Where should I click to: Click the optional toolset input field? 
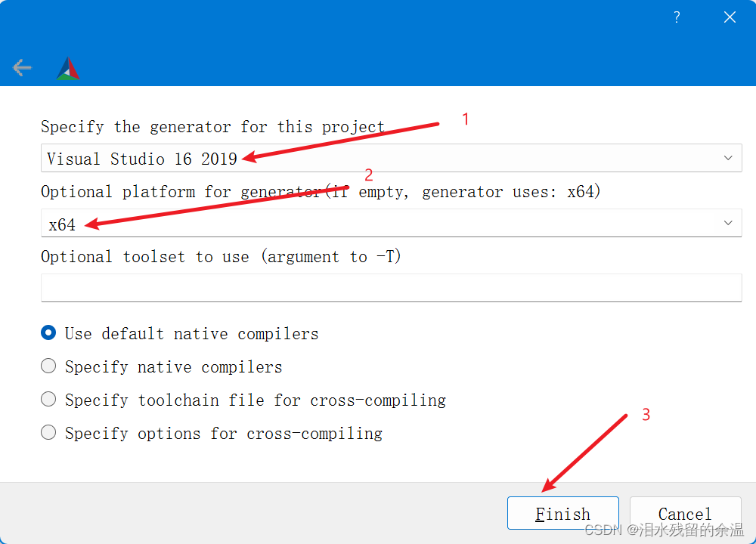[392, 288]
